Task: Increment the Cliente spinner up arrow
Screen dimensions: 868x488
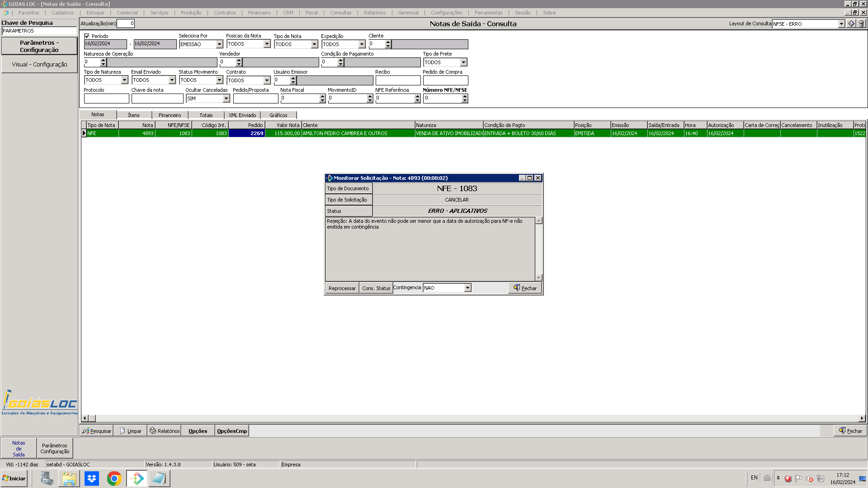Action: click(x=388, y=42)
